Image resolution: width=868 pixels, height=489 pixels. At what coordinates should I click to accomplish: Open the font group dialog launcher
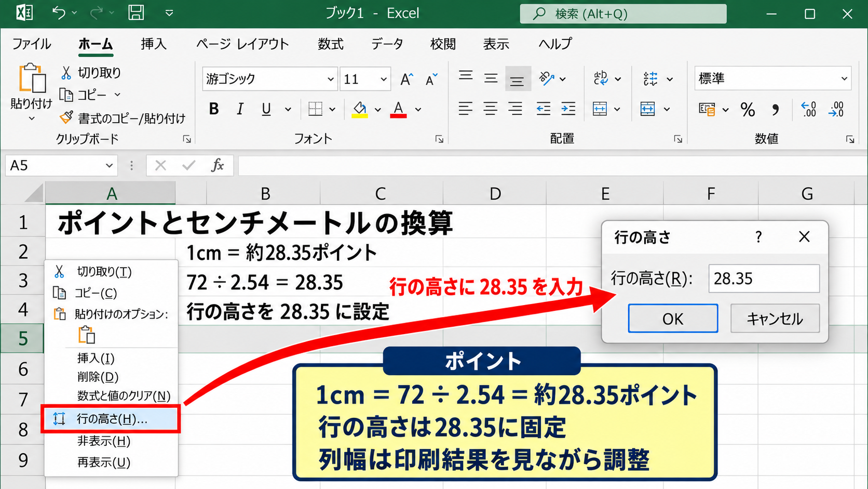click(439, 139)
